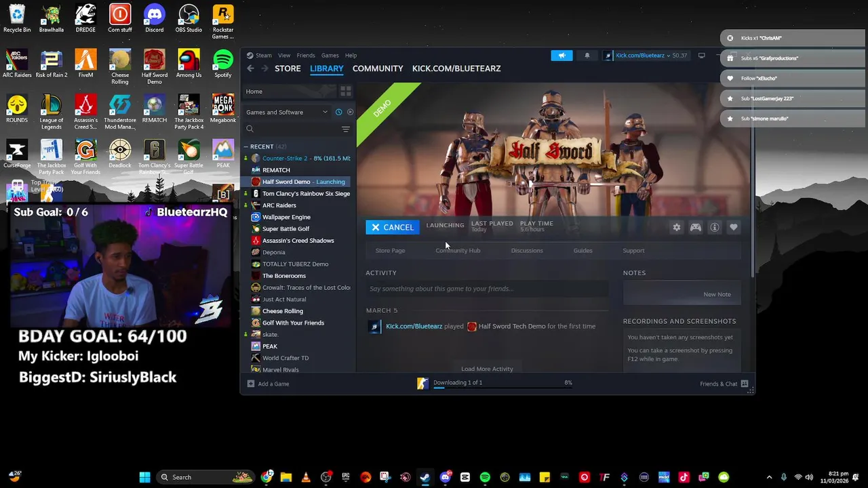Toggle the ready-to-play filter icon
This screenshot has height=488, width=868.
click(350, 112)
